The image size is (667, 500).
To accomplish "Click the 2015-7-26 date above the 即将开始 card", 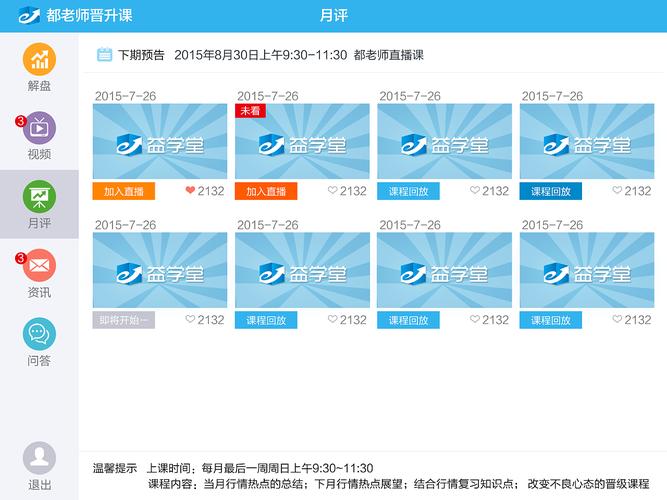I will 125,225.
